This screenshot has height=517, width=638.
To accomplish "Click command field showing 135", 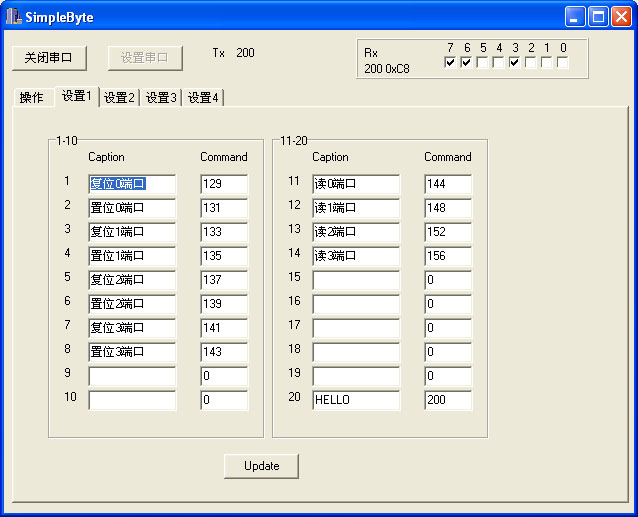I will [x=224, y=256].
